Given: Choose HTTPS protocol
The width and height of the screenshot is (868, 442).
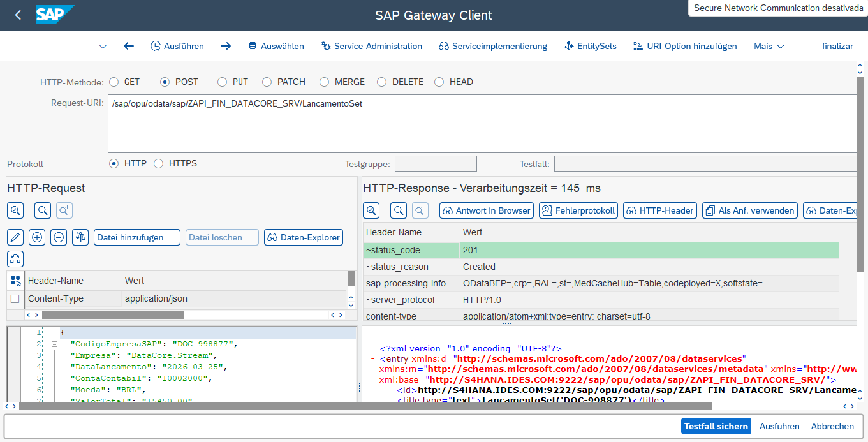Looking at the screenshot, I should coord(159,163).
